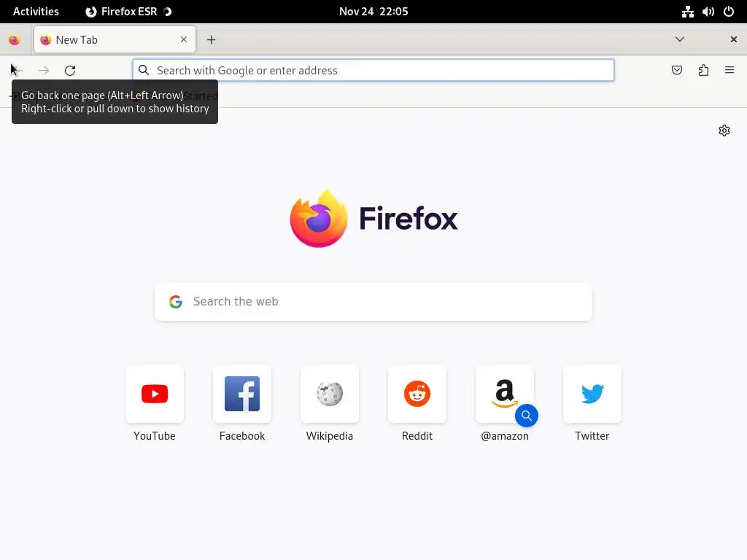The image size is (747, 560).
Task: Click the Search the web box
Action: pos(373,302)
